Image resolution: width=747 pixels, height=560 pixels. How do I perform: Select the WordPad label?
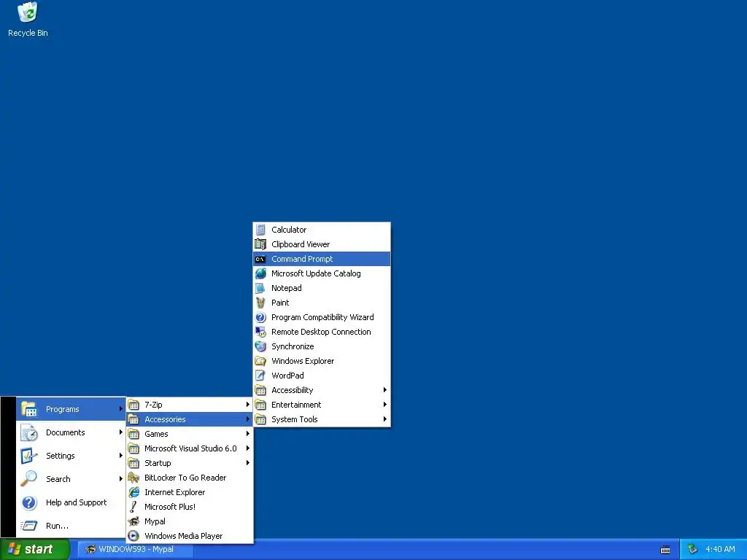point(287,376)
